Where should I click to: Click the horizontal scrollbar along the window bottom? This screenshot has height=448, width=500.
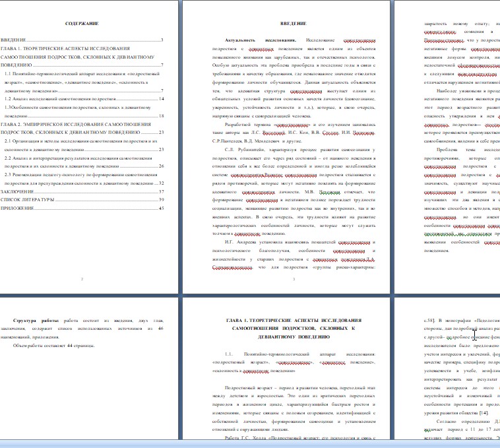pos(250,444)
